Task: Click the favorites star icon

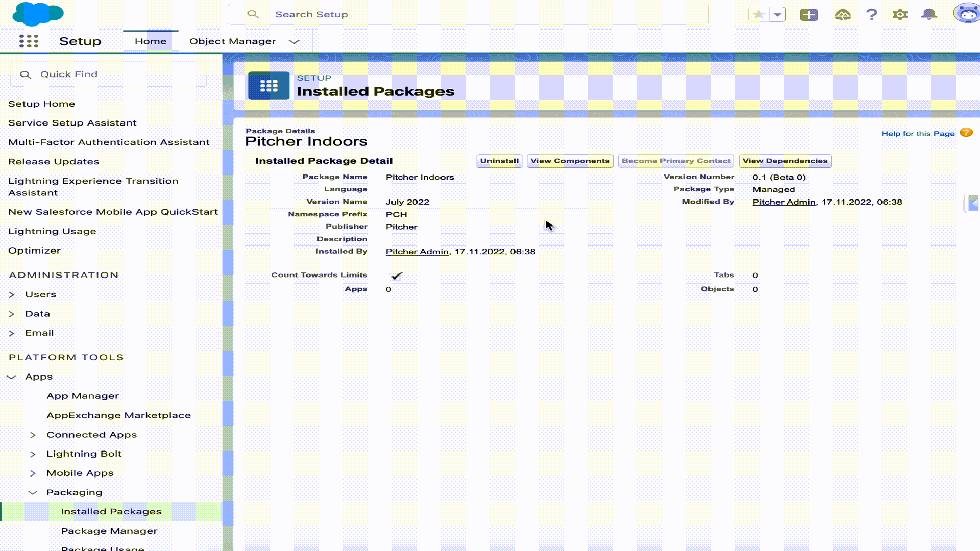Action: (758, 15)
